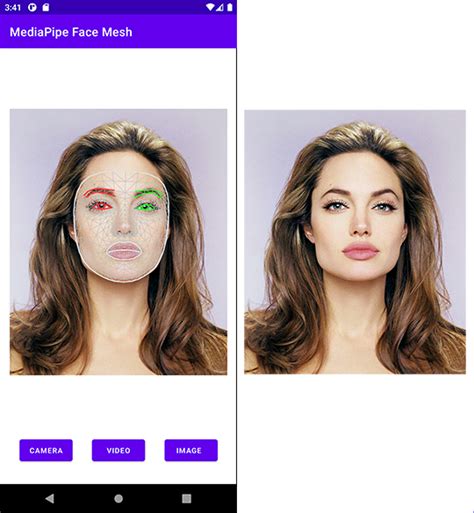Click the white lips contour outline

(x=123, y=251)
